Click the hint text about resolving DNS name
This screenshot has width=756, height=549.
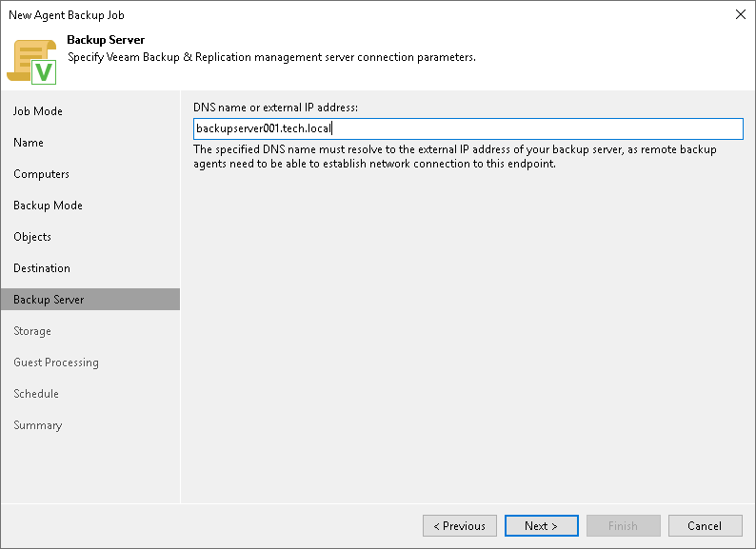(455, 157)
